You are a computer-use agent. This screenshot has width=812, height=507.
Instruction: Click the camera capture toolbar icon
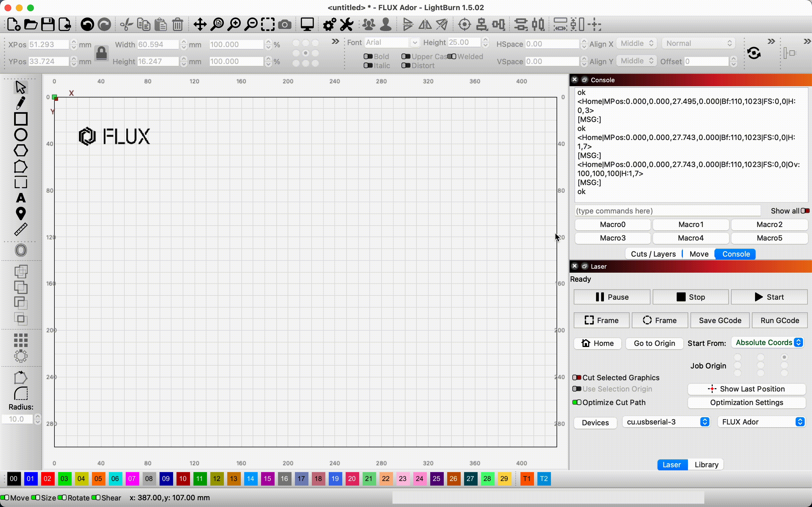coord(285,25)
